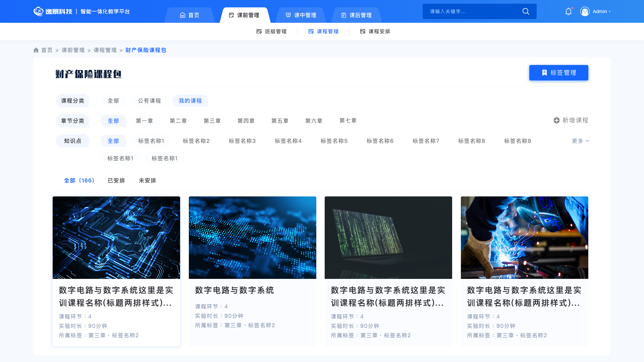
Task: Click the 班级管理 icon in sub navigation
Action: (259, 31)
